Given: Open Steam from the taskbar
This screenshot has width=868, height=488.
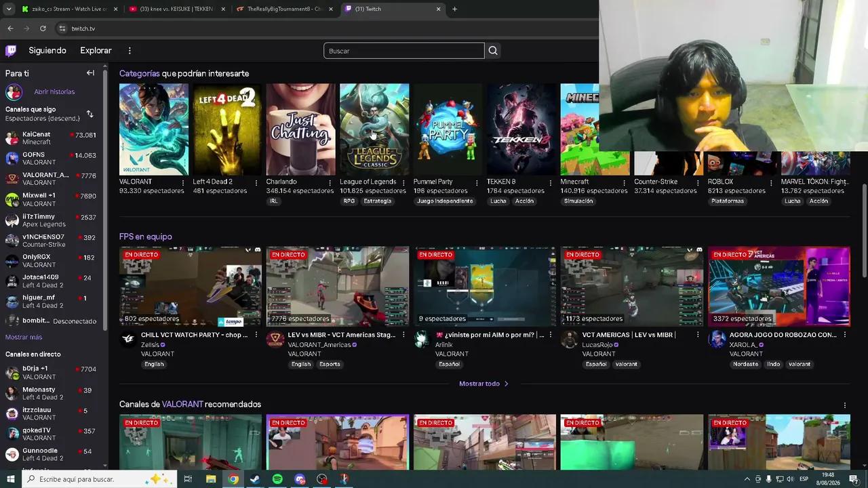Looking at the screenshot, I should tap(255, 479).
